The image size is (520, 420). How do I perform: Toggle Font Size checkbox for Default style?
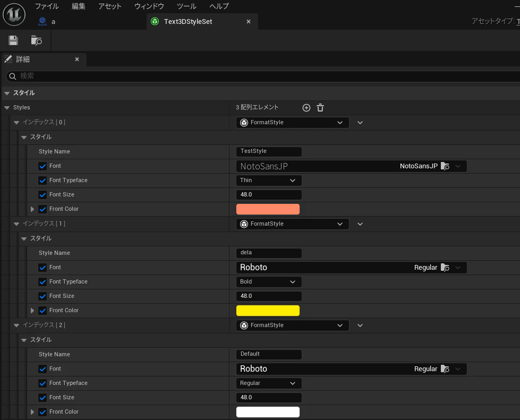pyautogui.click(x=42, y=398)
